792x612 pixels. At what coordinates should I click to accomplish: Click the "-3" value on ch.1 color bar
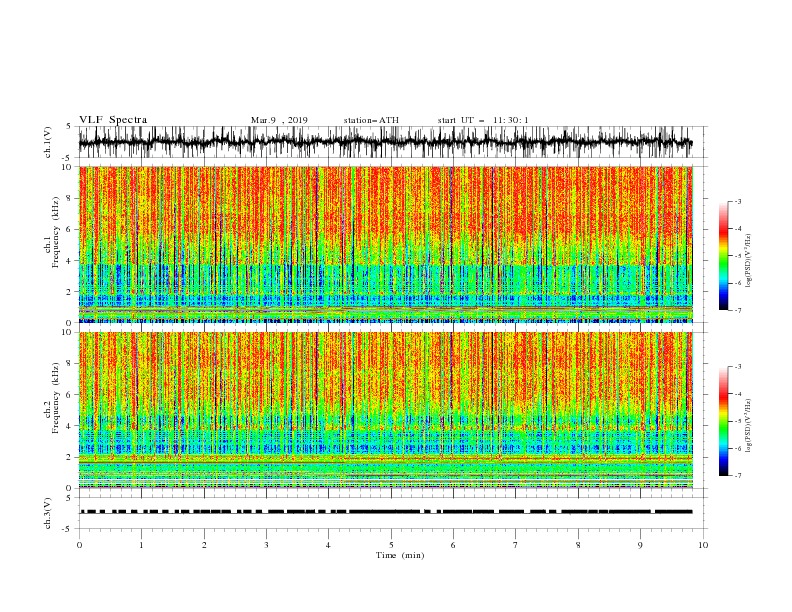click(x=737, y=201)
